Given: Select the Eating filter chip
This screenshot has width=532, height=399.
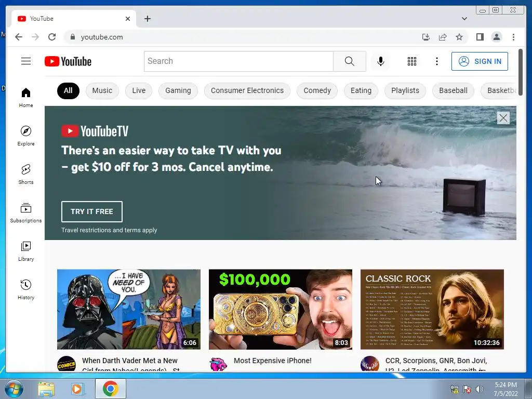Looking at the screenshot, I should (361, 90).
